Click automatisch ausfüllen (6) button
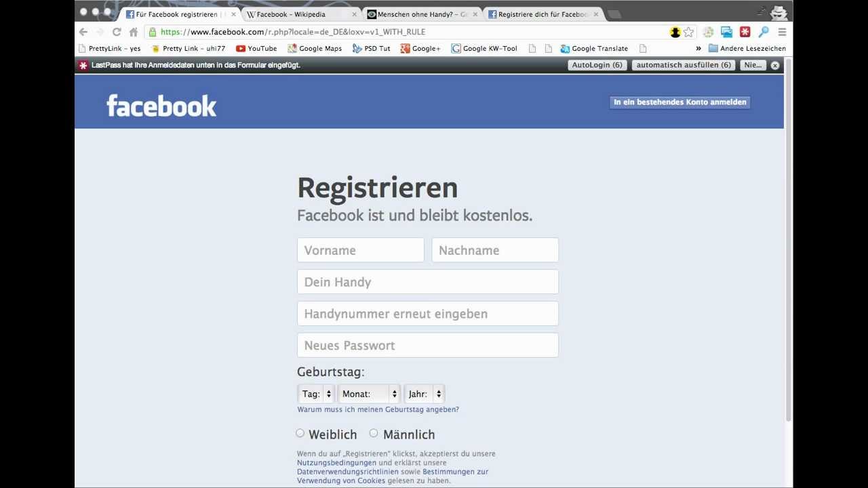Viewport: 868px width, 488px height. click(x=684, y=65)
